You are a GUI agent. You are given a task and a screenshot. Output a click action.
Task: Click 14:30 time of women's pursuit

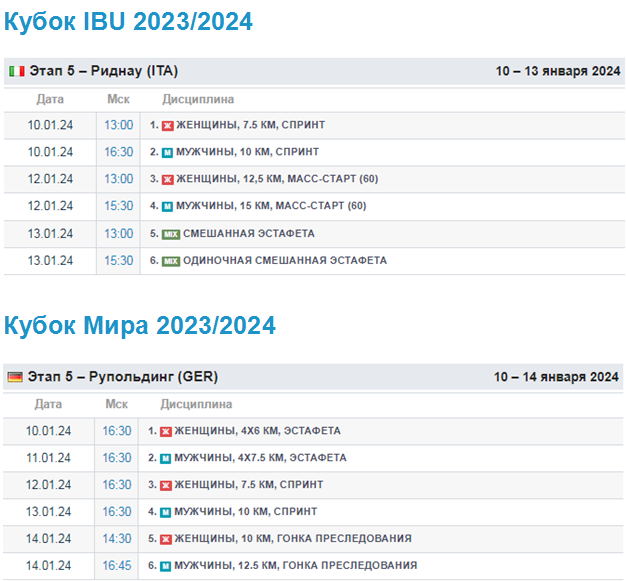point(117,538)
